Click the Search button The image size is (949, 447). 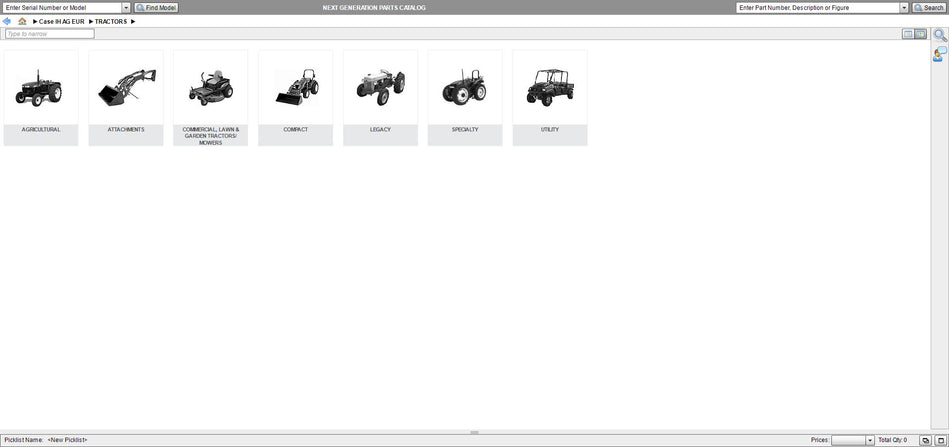pos(928,8)
